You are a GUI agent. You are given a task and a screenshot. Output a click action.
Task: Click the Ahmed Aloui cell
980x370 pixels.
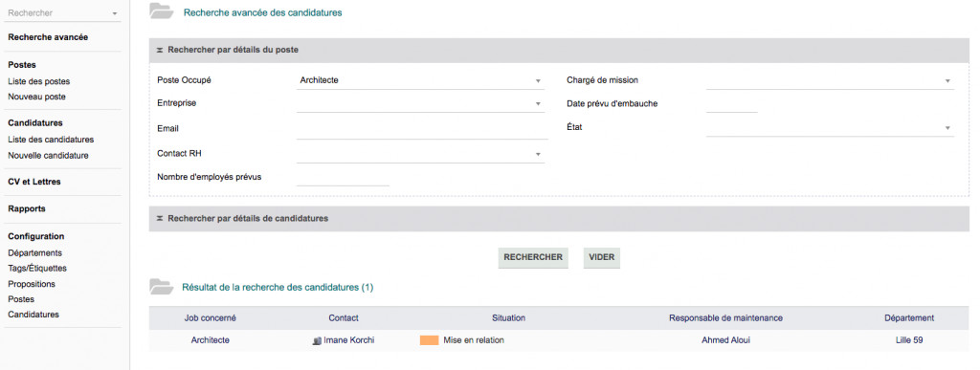(725, 340)
